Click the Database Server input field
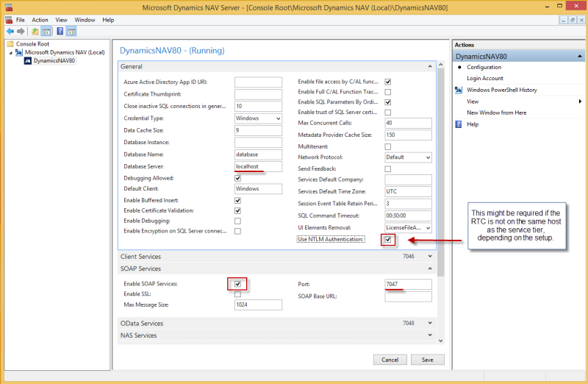 pos(258,166)
